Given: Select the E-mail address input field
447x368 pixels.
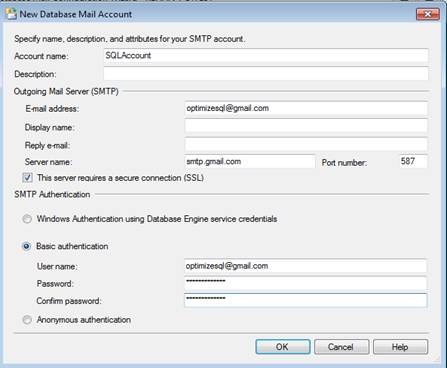Looking at the screenshot, I should point(306,108).
